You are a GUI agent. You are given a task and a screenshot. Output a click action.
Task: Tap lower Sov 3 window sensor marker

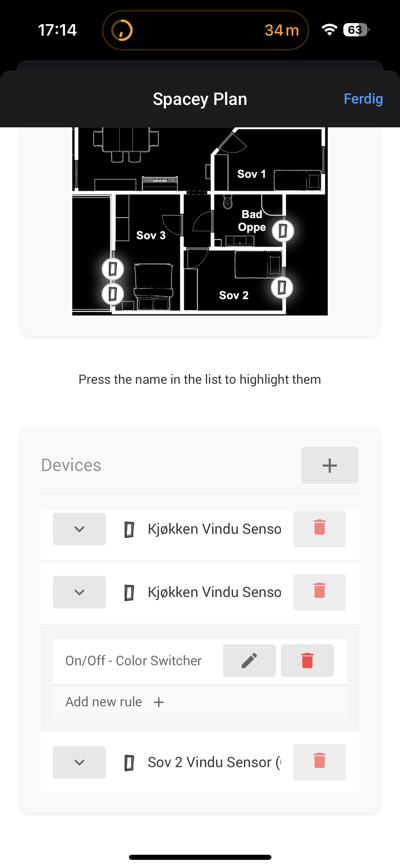tap(113, 294)
